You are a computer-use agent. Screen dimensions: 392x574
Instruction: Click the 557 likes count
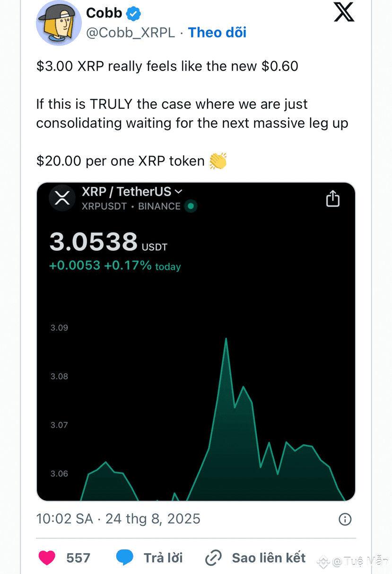coord(78,558)
